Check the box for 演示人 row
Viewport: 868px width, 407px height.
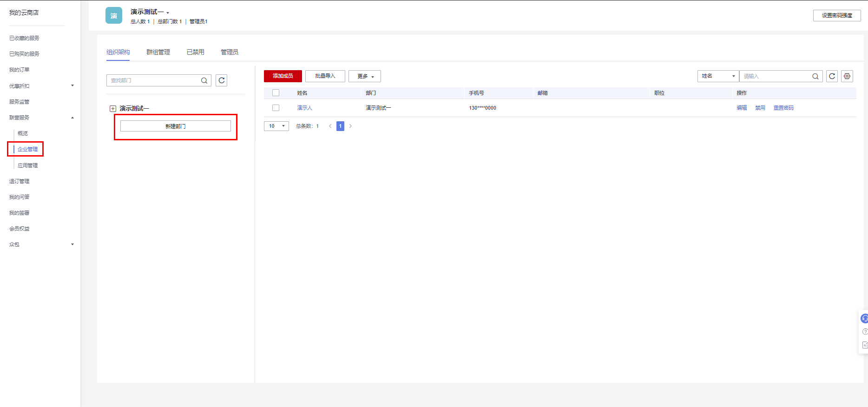click(x=276, y=108)
